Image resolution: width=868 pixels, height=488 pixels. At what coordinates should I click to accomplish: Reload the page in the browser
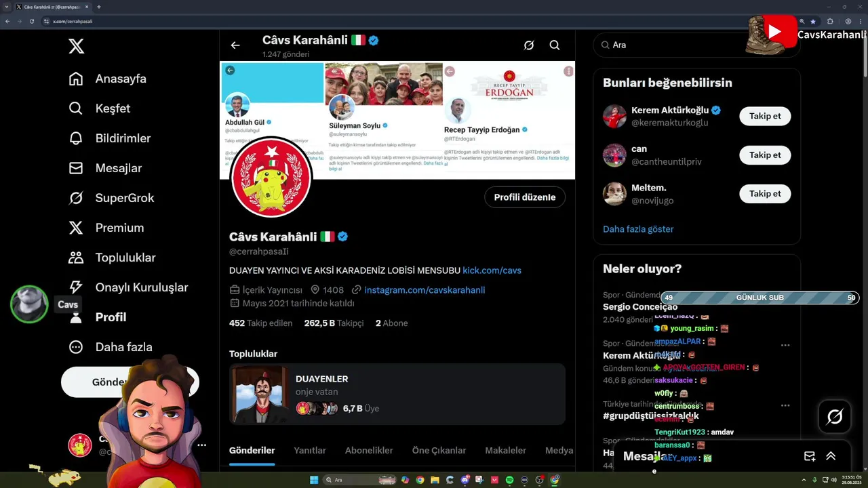pos(32,21)
